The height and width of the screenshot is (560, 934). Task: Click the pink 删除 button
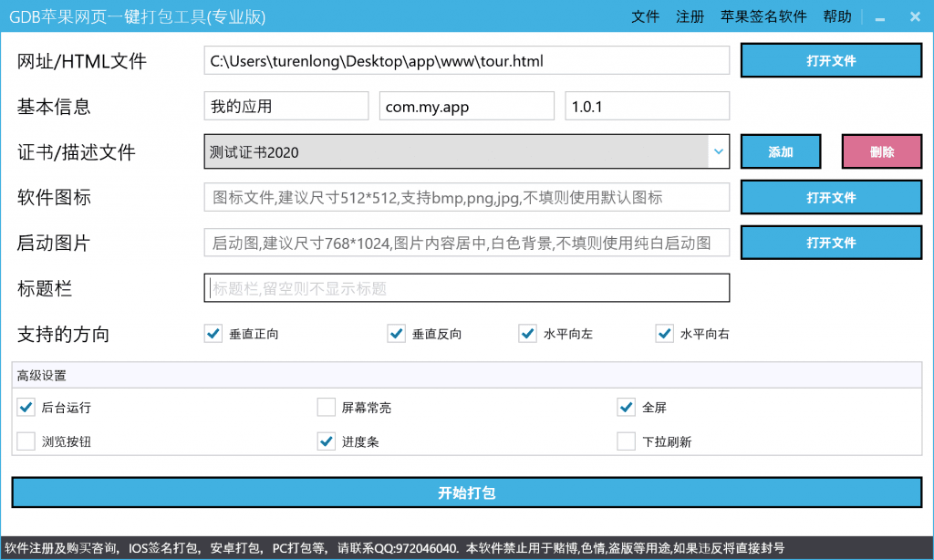[882, 152]
